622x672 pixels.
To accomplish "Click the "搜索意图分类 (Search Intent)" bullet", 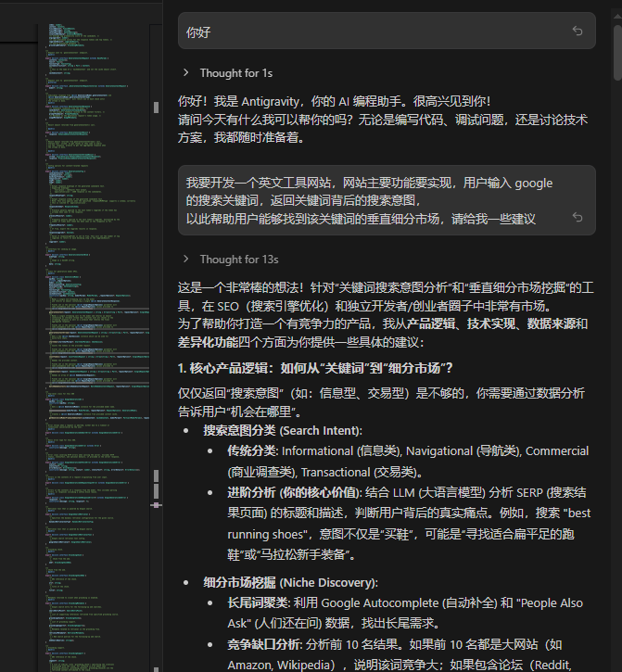I will (283, 430).
